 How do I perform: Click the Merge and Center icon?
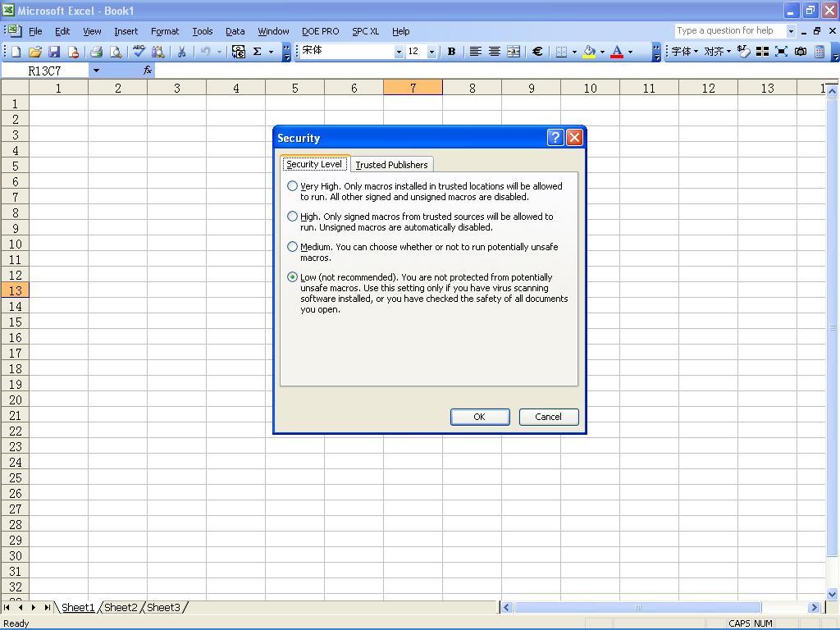514,52
